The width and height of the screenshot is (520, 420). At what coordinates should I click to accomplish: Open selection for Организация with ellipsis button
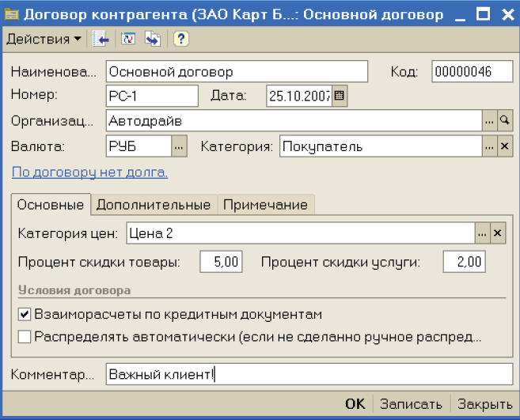point(489,121)
